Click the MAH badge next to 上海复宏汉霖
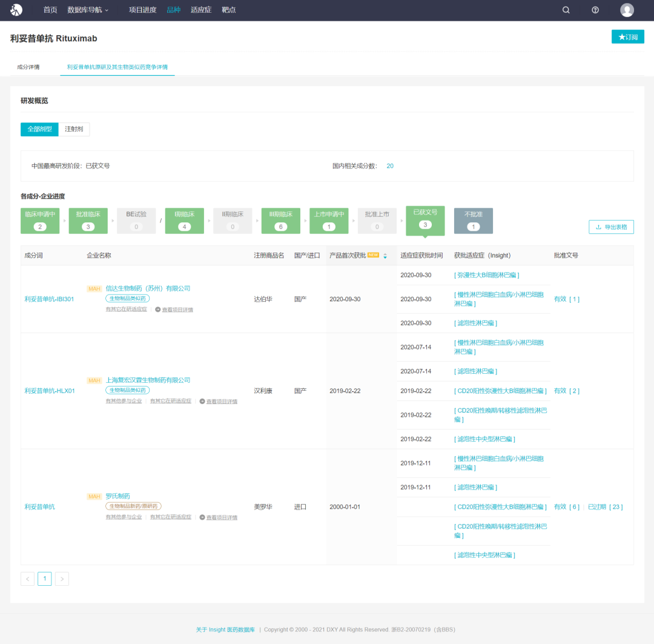This screenshot has height=644, width=654. [94, 380]
